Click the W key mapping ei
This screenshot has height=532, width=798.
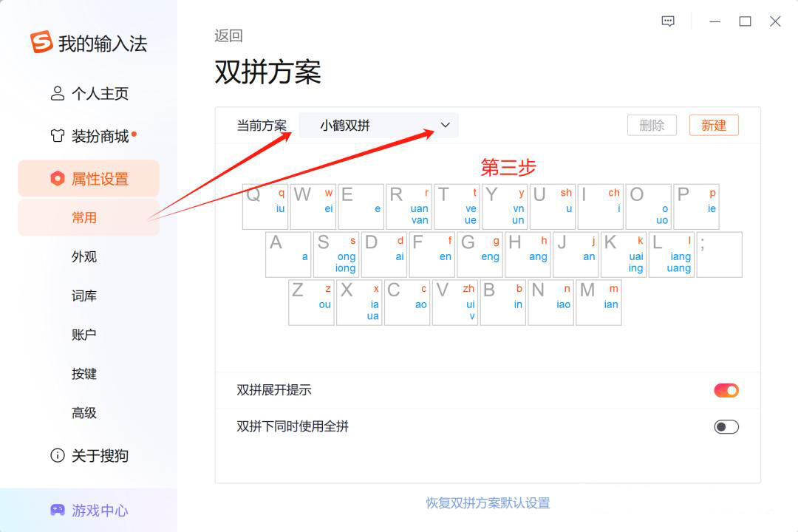pos(313,207)
